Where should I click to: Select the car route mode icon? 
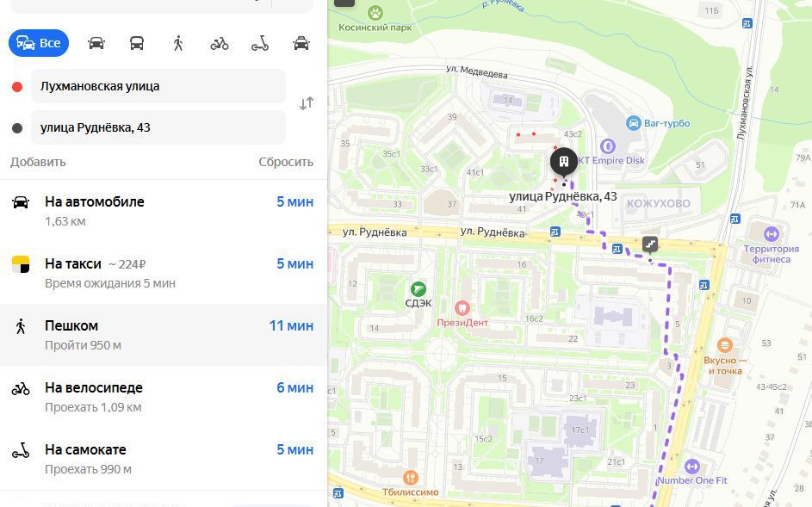96,43
